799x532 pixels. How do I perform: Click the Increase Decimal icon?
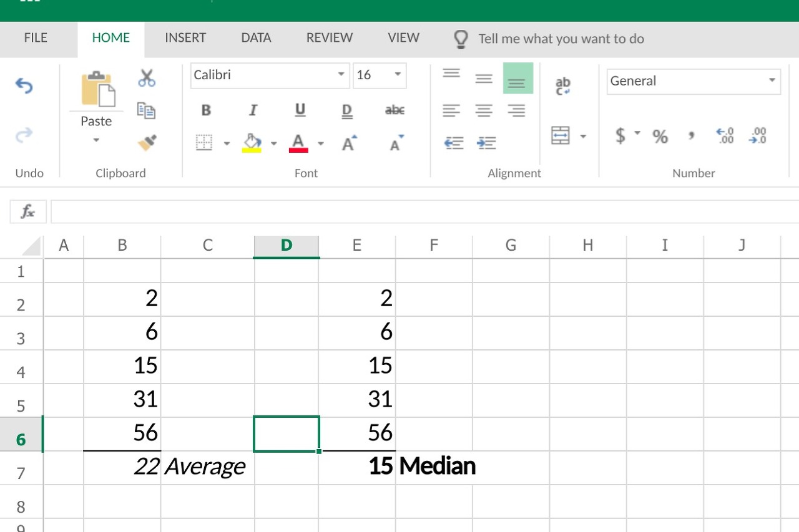pyautogui.click(x=725, y=135)
